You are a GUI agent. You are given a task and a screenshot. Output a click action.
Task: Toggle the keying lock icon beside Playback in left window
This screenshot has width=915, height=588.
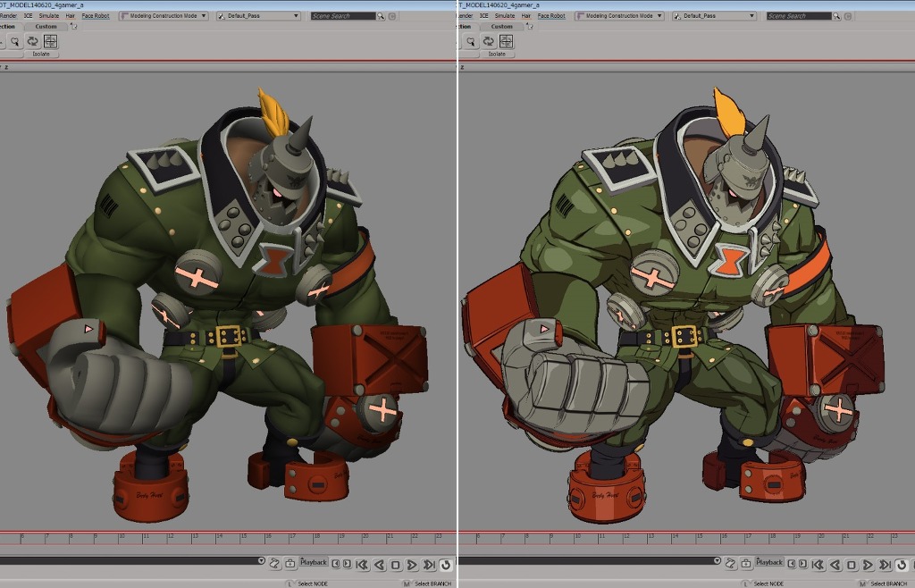tap(290, 563)
